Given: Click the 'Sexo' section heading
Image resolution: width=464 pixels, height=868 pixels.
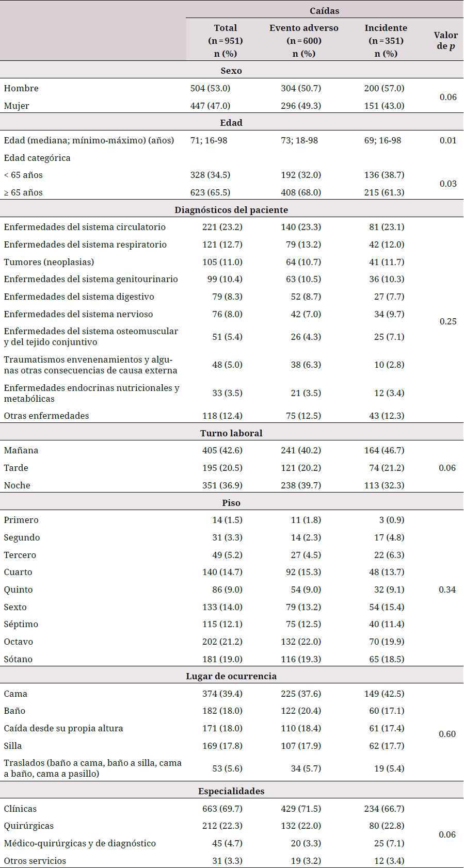Looking at the screenshot, I should (x=231, y=71).
